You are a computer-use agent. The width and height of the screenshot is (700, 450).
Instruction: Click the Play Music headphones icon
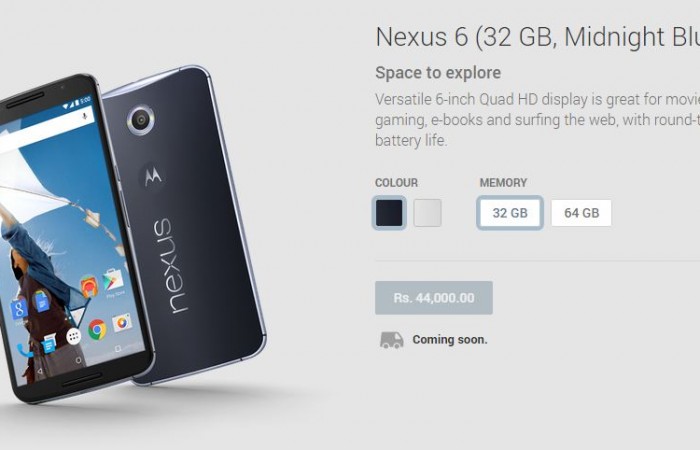tap(89, 287)
